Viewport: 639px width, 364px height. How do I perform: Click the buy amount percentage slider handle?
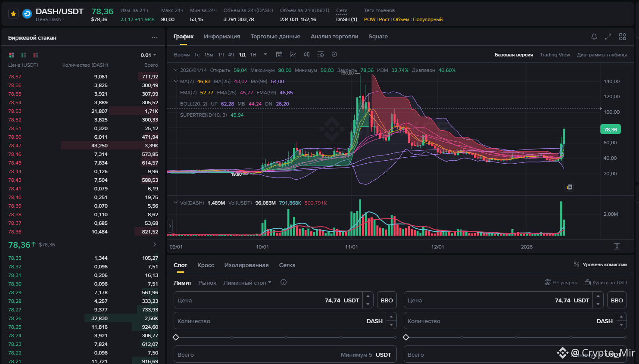click(176, 337)
